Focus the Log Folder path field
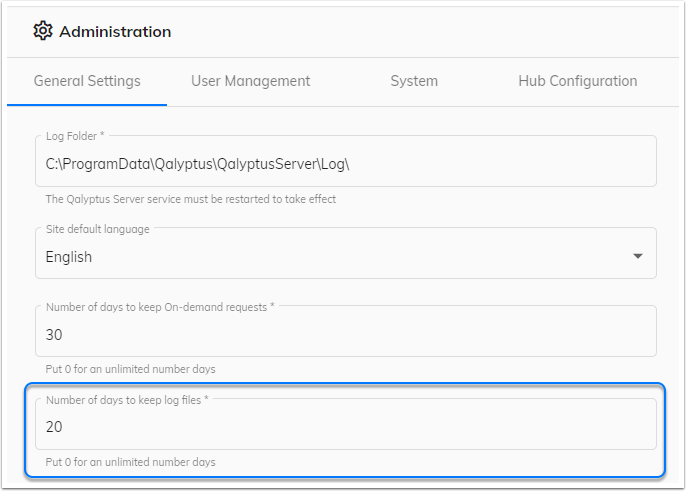The height and width of the screenshot is (491, 686). tap(346, 161)
